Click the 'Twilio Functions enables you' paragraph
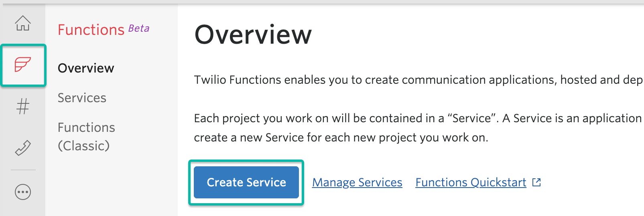Screen dimensions: 644x216 (x=417, y=80)
